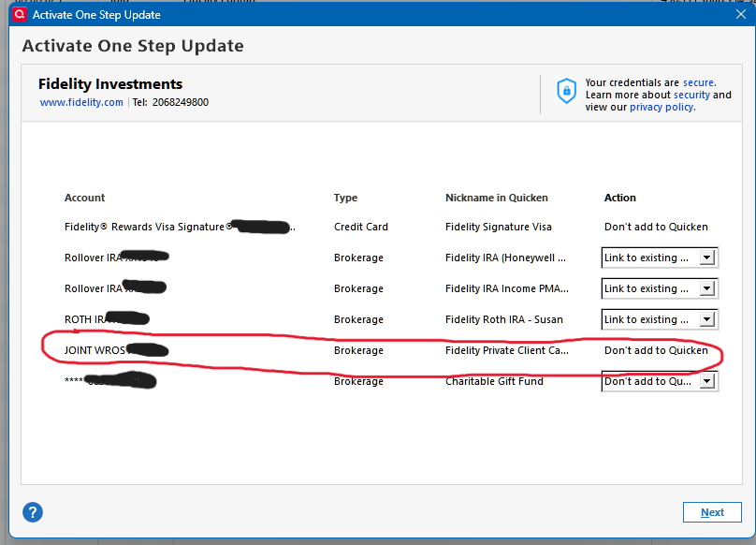Click 'Fidelity IRA (Honeywell ...' nickname

click(505, 258)
